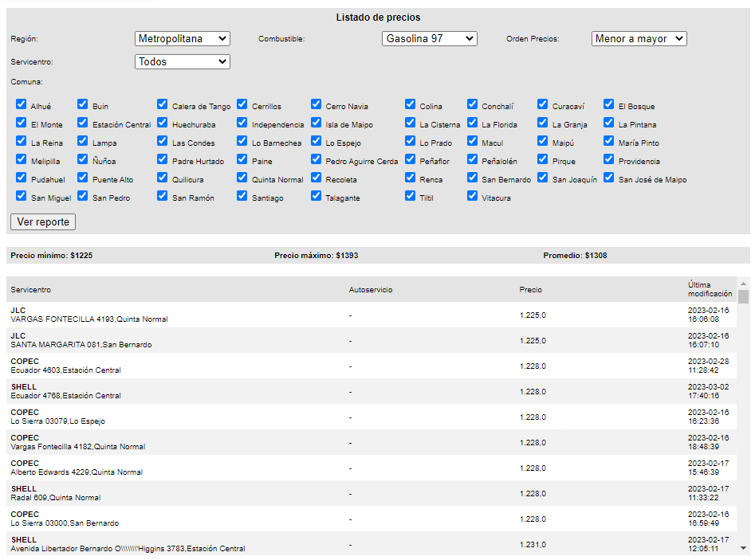This screenshot has width=755, height=560.
Task: Click the Ver reporte button
Action: click(43, 221)
